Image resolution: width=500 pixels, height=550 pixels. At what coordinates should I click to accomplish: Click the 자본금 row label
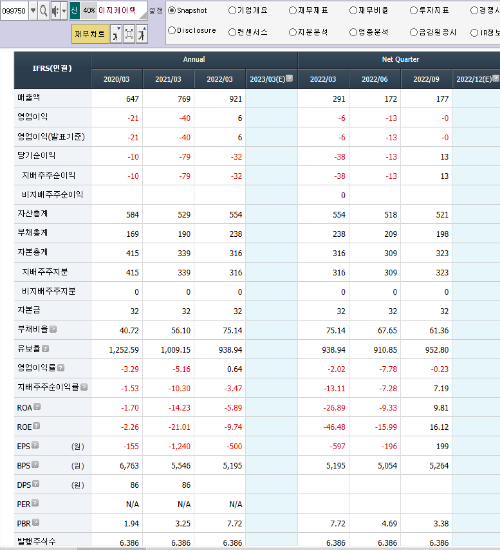tap(29, 310)
